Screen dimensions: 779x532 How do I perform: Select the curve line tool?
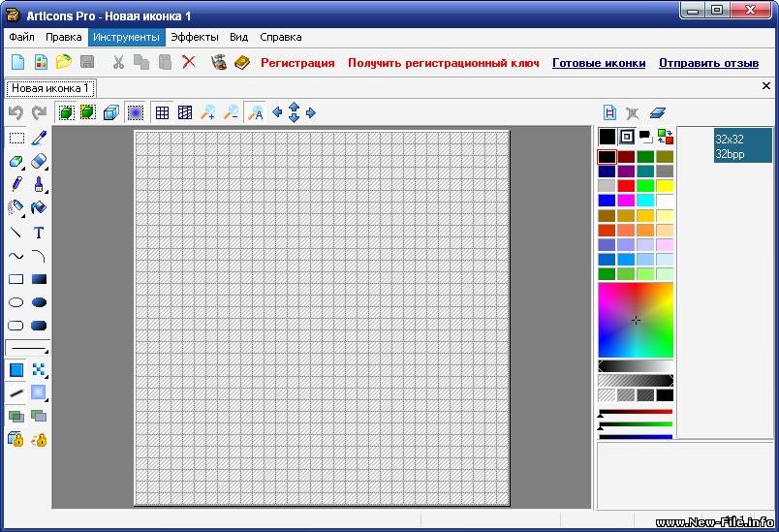pos(16,257)
